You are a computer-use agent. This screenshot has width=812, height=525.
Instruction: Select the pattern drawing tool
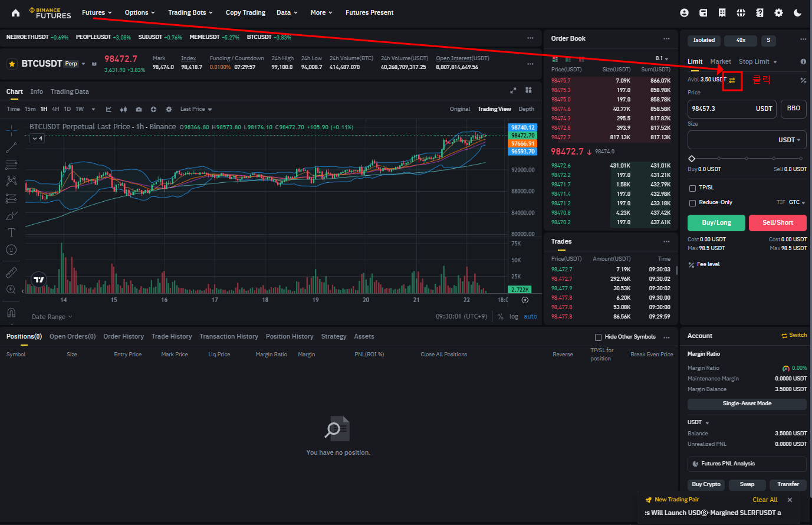11,181
